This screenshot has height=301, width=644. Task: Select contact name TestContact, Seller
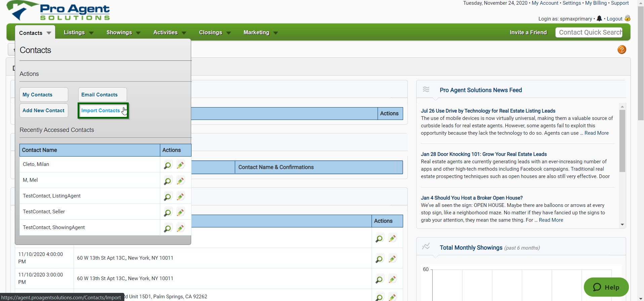tap(44, 212)
